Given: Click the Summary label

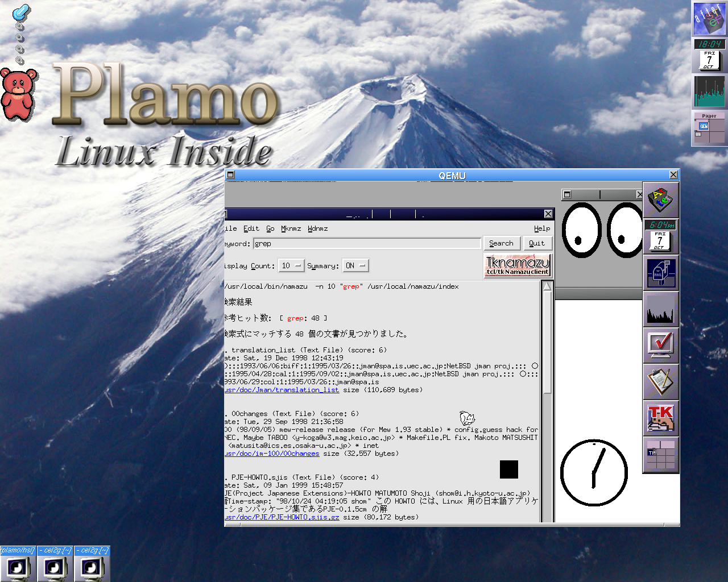Looking at the screenshot, I should (x=323, y=266).
